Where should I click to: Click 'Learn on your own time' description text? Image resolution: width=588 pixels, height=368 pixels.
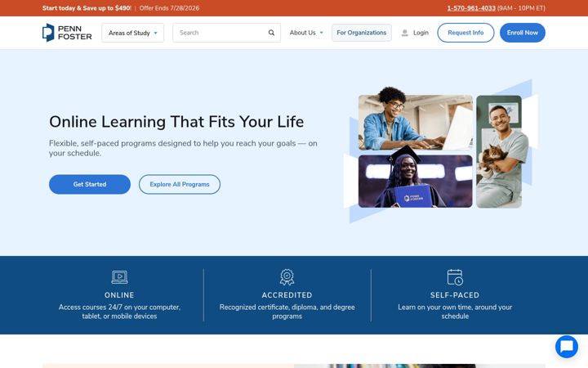click(x=455, y=312)
